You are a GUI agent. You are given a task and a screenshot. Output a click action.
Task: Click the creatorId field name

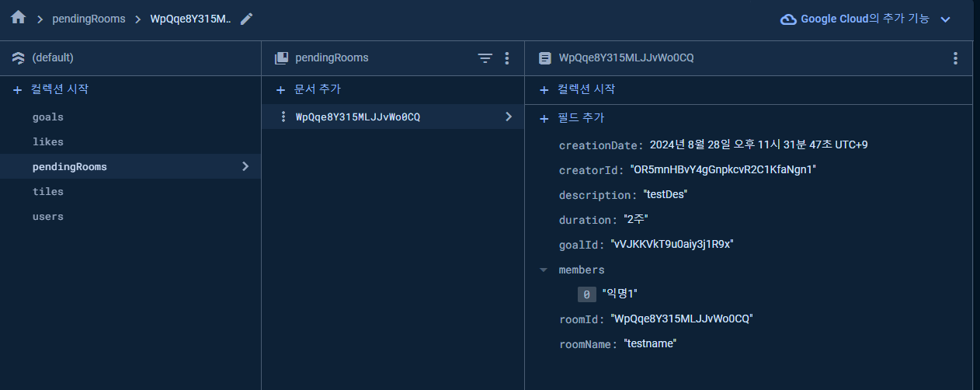tap(590, 170)
